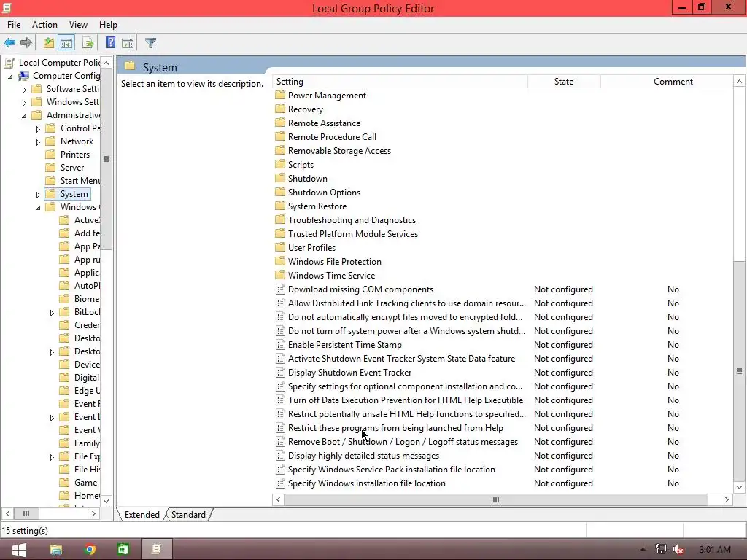Click the settings list scroll-down arrow
The image size is (747, 560).
(x=739, y=487)
